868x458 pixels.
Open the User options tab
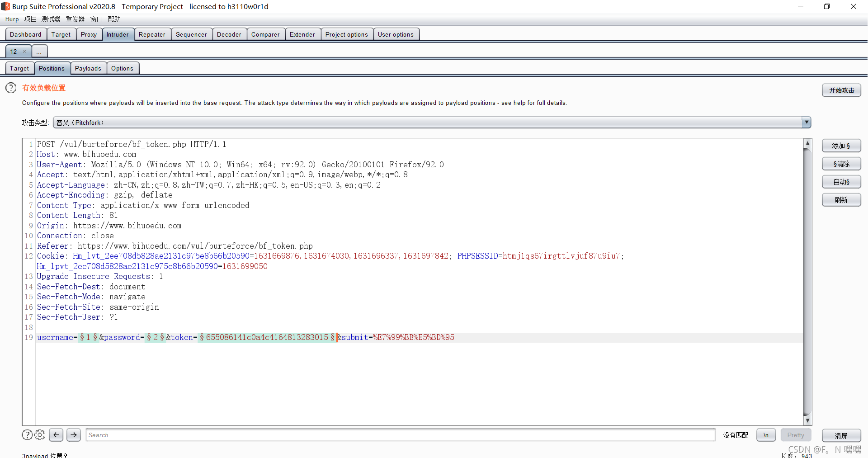(396, 34)
